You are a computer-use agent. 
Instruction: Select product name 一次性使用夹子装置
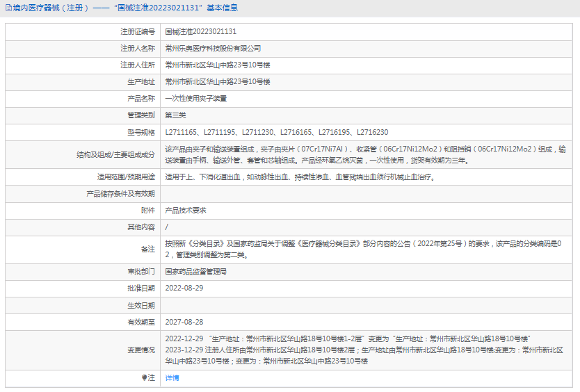coord(195,99)
